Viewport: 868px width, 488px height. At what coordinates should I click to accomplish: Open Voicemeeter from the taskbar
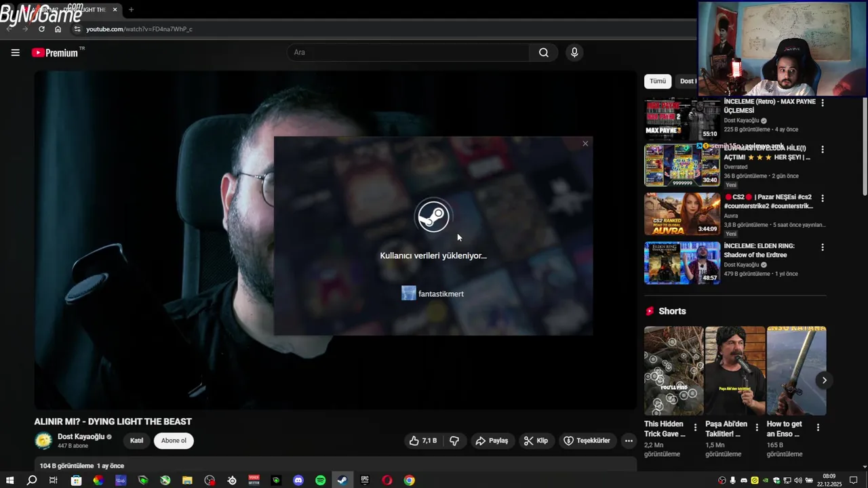coord(254,481)
